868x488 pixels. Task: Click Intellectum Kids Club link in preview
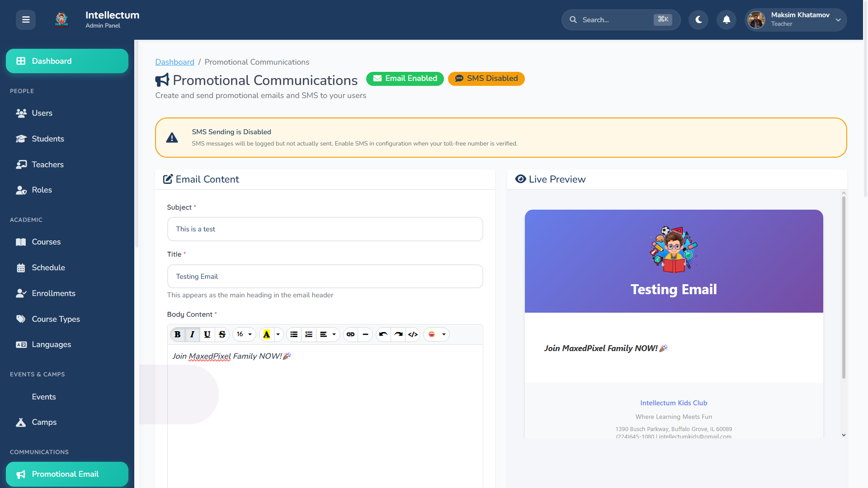674,403
